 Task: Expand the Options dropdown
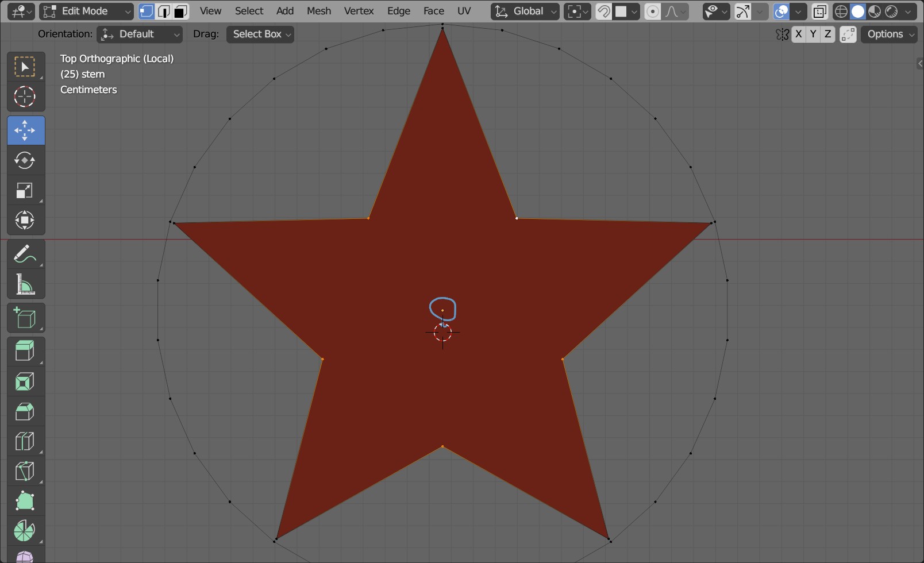[890, 34]
